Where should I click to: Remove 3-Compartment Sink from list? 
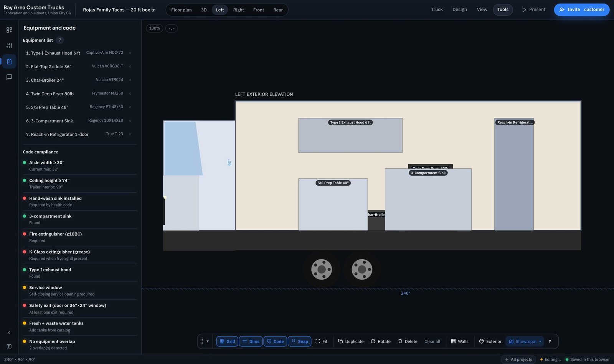130,121
